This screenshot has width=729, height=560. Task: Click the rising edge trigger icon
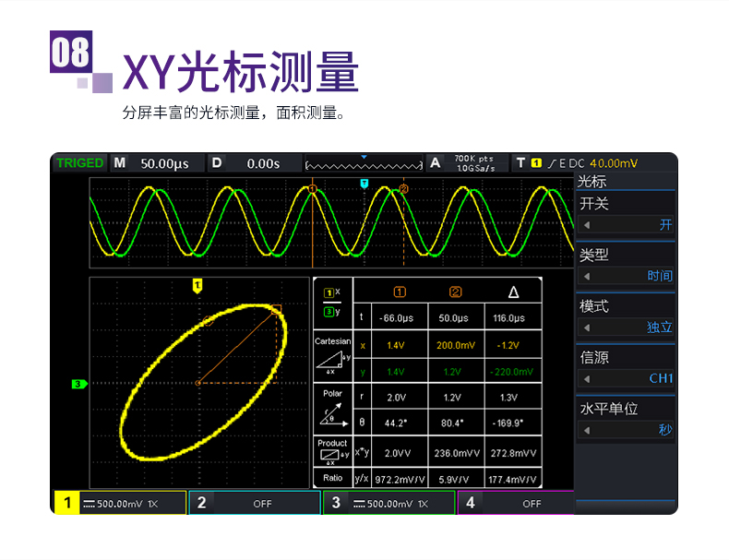pos(552,163)
